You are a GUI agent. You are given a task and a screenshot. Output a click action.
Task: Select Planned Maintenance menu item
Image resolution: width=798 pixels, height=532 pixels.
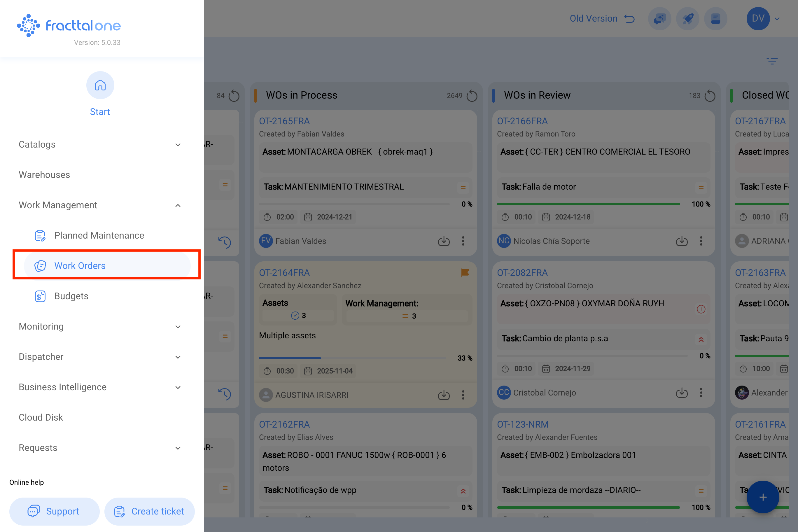click(x=99, y=235)
